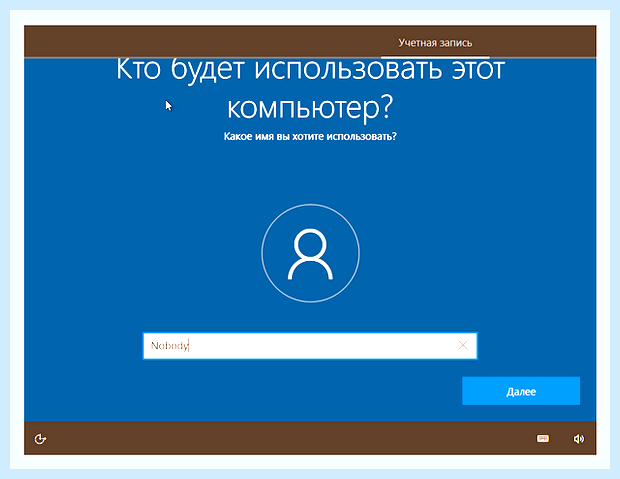Open the Ease of Access icon
This screenshot has height=479, width=620.
pyautogui.click(x=40, y=439)
